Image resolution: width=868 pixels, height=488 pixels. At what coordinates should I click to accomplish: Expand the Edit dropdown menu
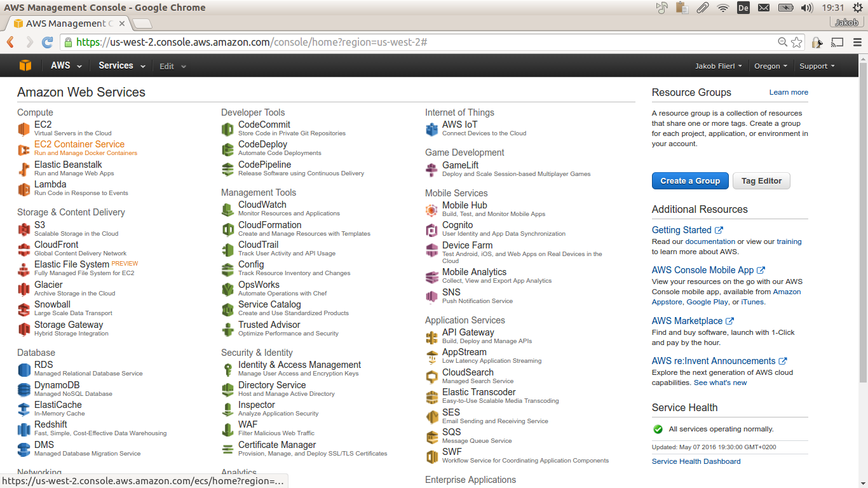(173, 66)
